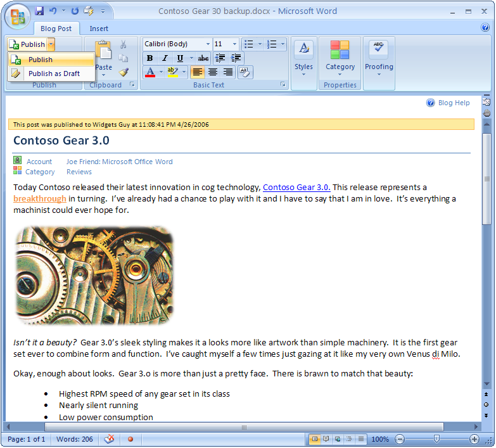Click the Strikethrough formatting icon

(x=203, y=58)
